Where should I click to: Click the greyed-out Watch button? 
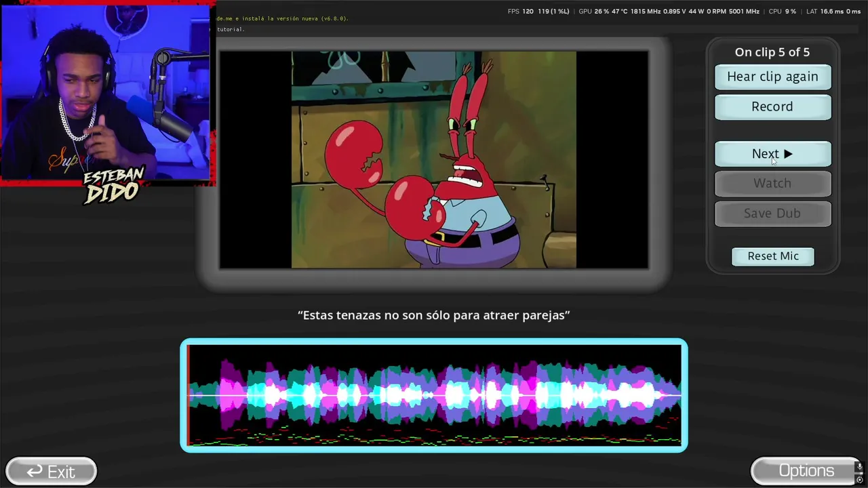click(x=772, y=183)
